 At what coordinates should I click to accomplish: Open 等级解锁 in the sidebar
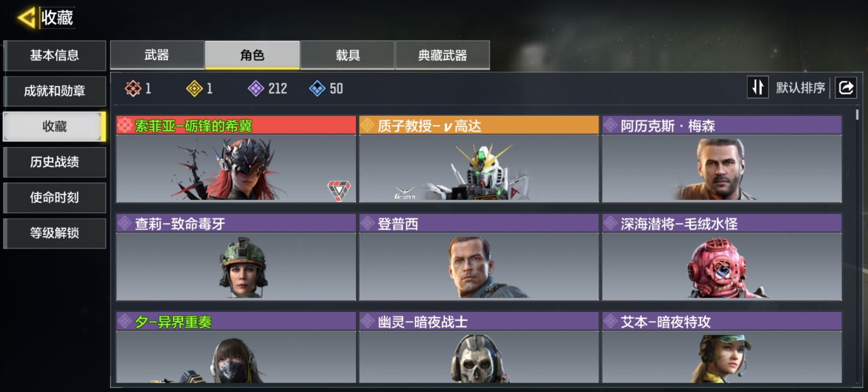click(x=55, y=233)
